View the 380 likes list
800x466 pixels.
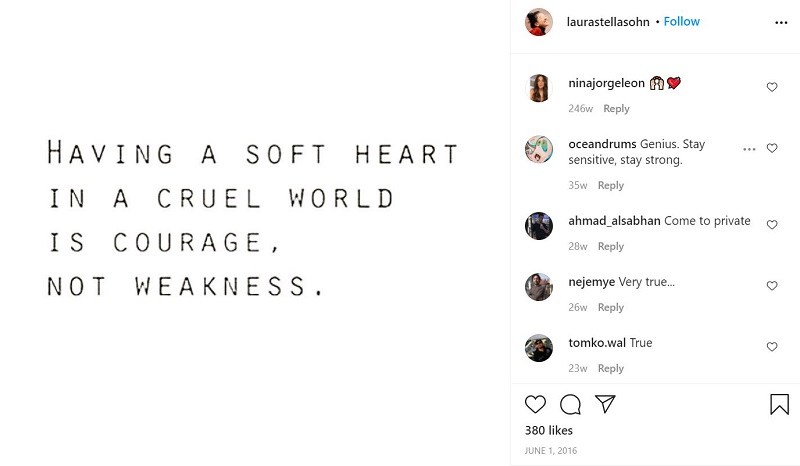[x=549, y=430]
